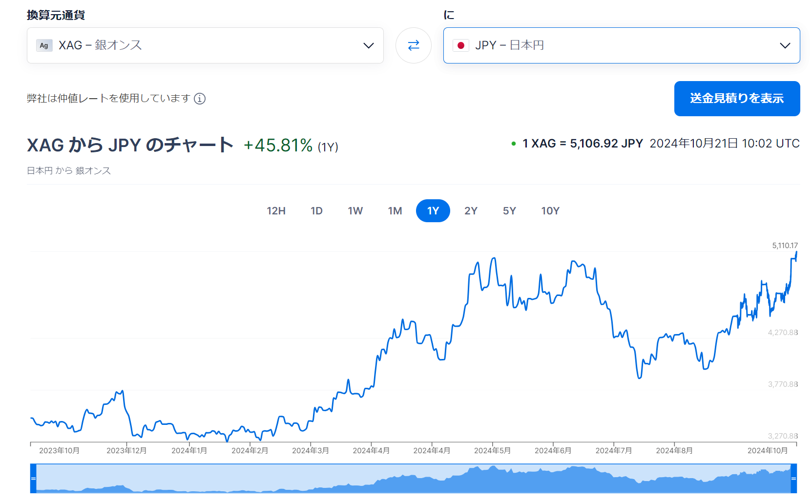Click the 送金見積りを表示 button

(737, 99)
